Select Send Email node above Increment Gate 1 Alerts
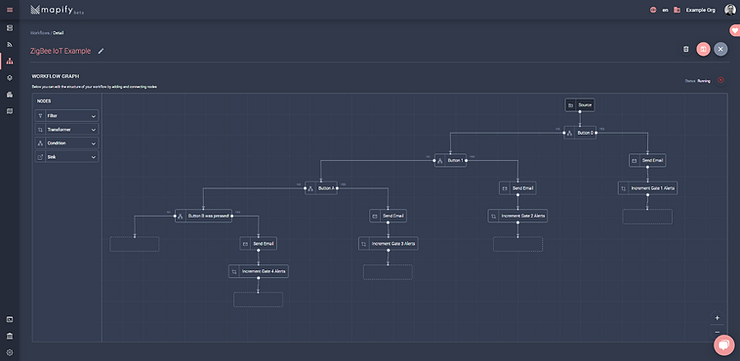 [648, 160]
